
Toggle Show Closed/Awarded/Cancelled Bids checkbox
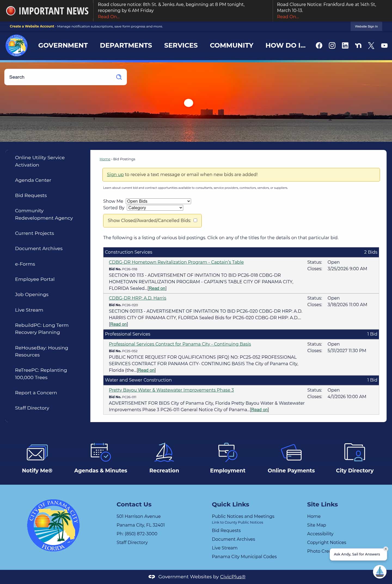[x=195, y=220]
